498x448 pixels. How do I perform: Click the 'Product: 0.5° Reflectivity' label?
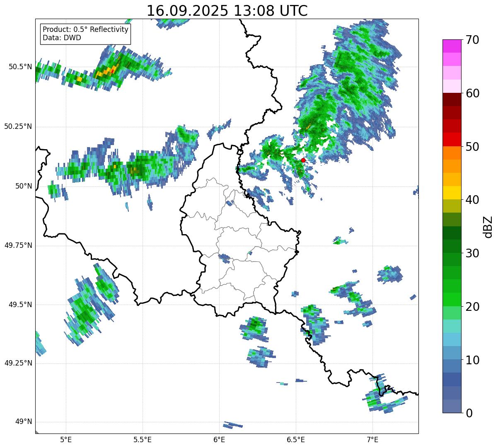point(86,29)
